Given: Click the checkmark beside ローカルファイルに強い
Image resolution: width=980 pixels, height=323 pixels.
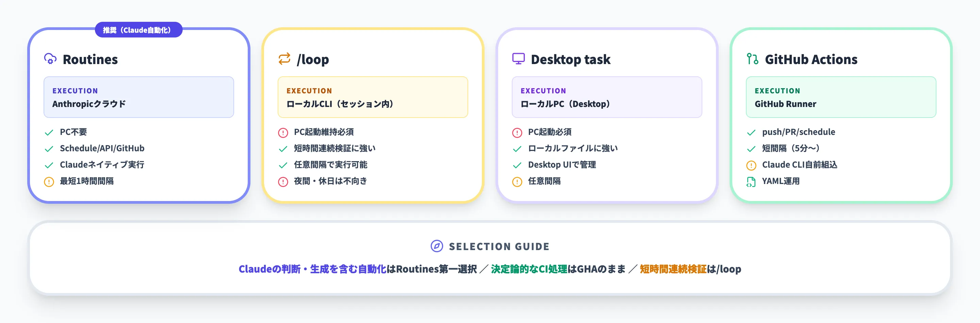Looking at the screenshot, I should tap(517, 149).
